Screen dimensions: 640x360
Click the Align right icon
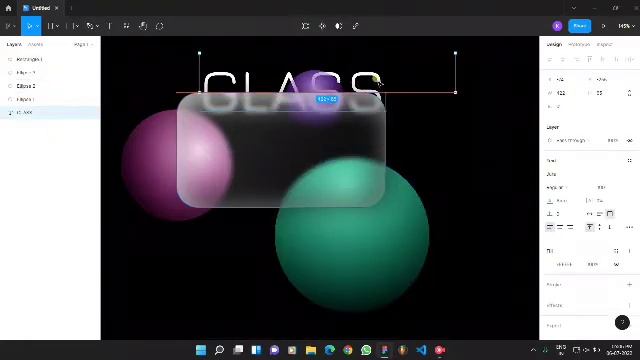click(x=576, y=60)
